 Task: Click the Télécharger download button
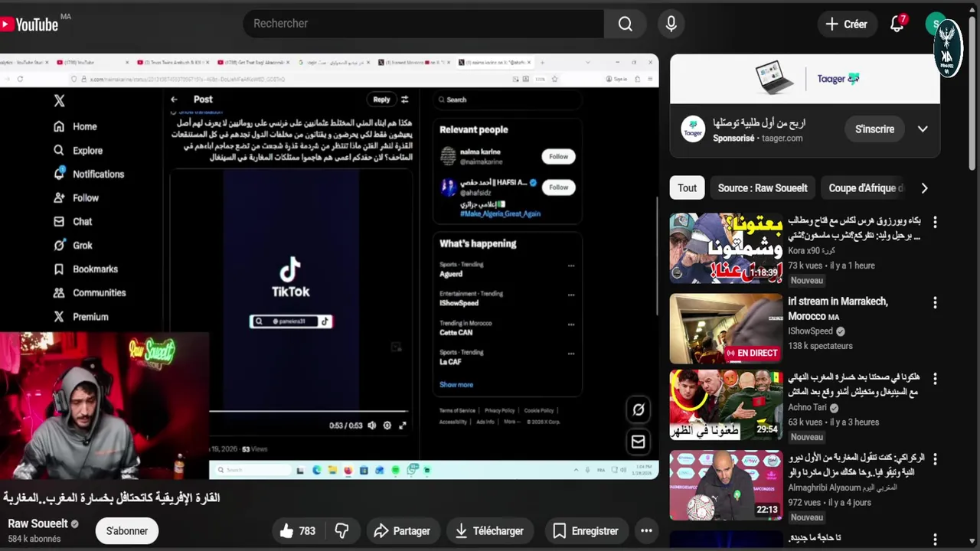coord(490,530)
